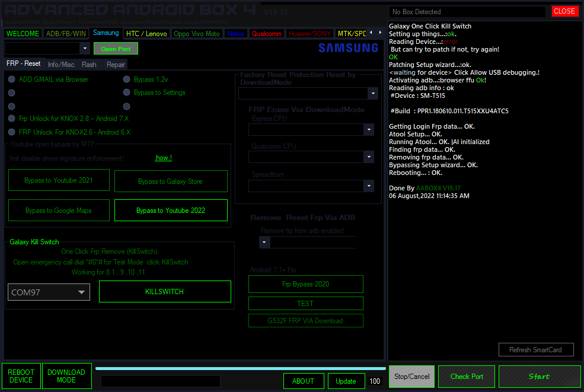
Task: Select ADD GMAIL via Browser option
Action: (12, 79)
